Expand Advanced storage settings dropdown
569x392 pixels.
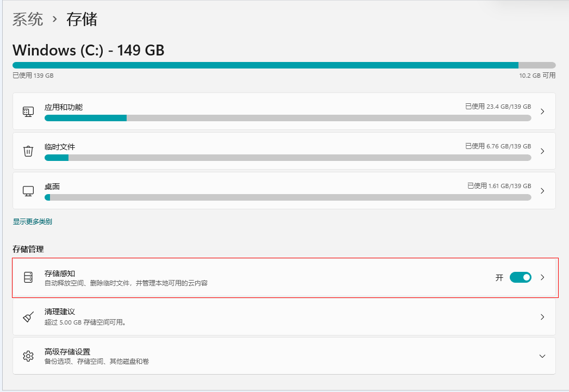(x=542, y=356)
